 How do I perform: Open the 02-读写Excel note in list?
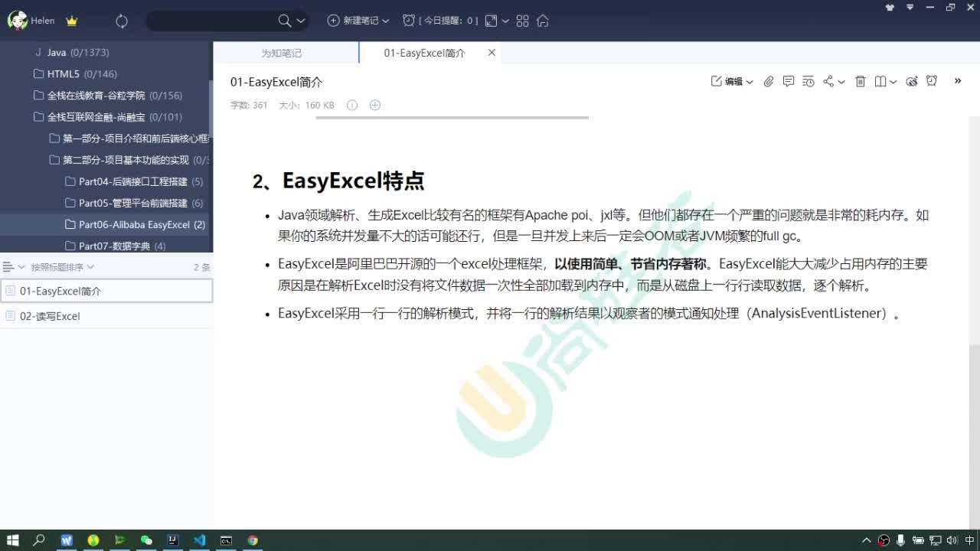[106, 316]
